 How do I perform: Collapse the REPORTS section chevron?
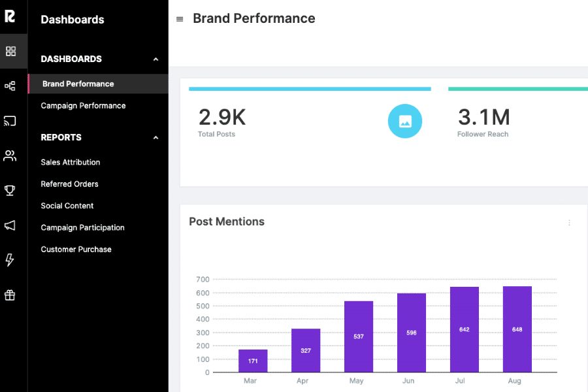tap(155, 138)
